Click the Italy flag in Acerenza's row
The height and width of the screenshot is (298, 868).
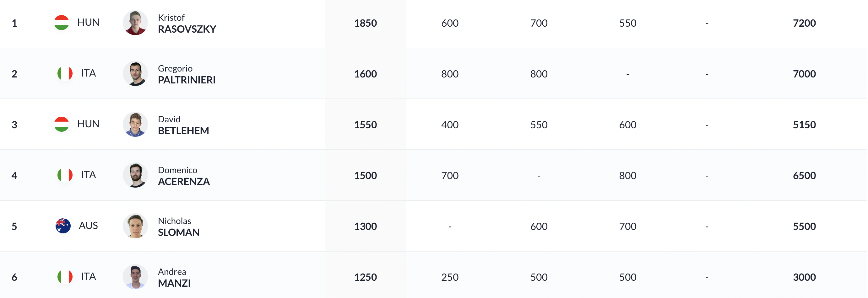coord(65,175)
